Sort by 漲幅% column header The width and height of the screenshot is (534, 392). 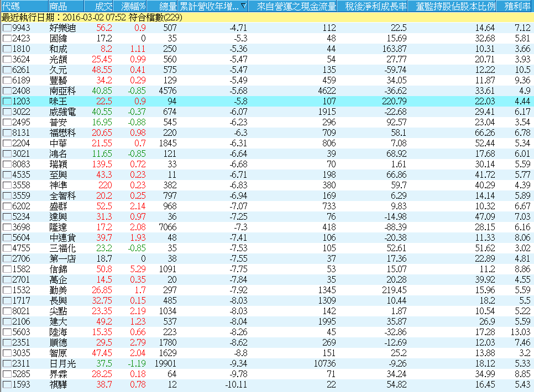[130, 6]
